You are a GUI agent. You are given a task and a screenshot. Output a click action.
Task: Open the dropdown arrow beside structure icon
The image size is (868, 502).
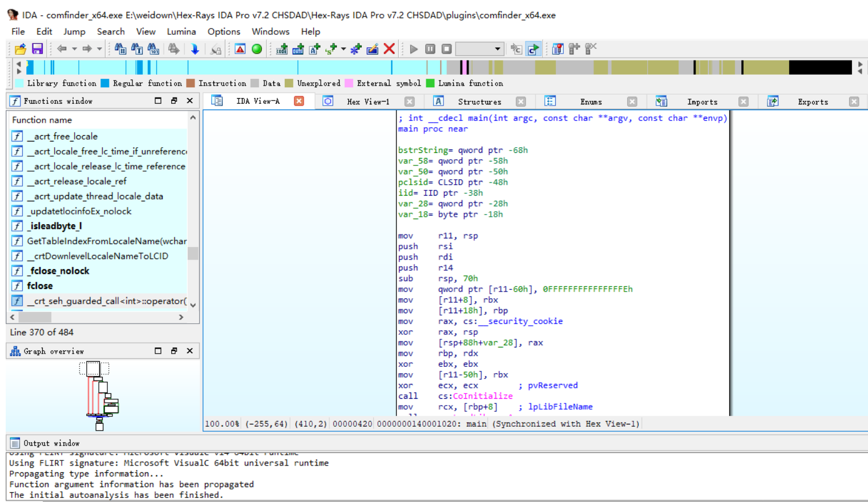(343, 49)
